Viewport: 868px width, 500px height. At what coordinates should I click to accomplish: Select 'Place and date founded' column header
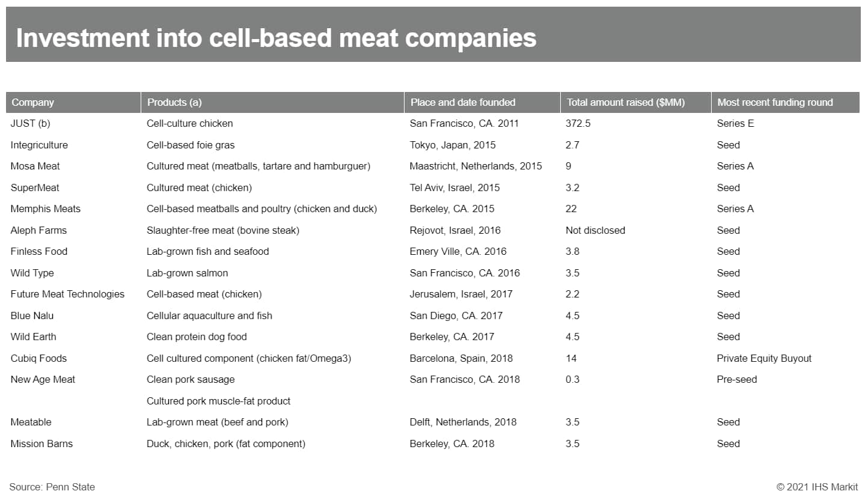pyautogui.click(x=463, y=102)
